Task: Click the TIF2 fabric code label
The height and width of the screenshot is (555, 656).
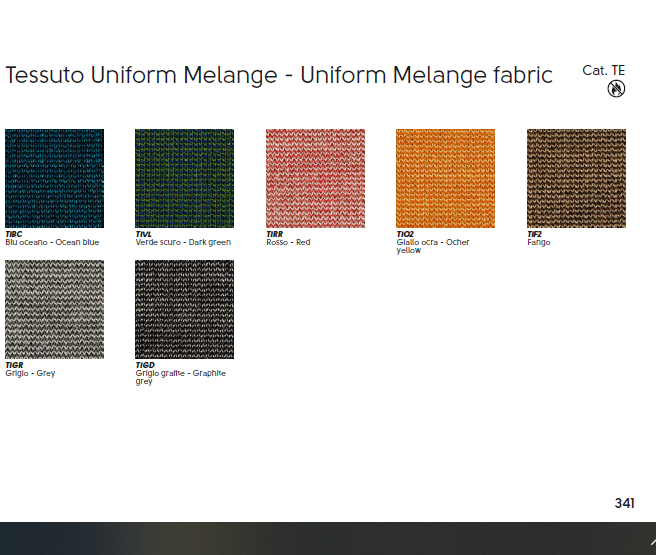Action: click(535, 234)
